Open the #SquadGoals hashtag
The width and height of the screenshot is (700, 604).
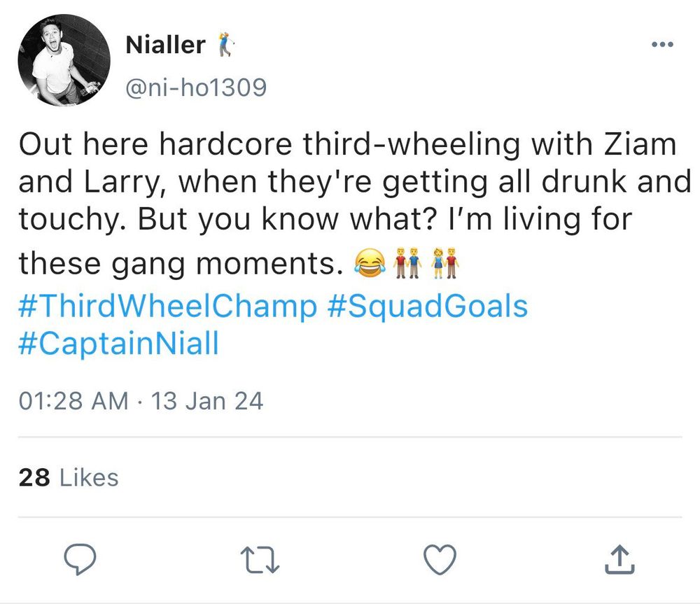click(x=427, y=306)
